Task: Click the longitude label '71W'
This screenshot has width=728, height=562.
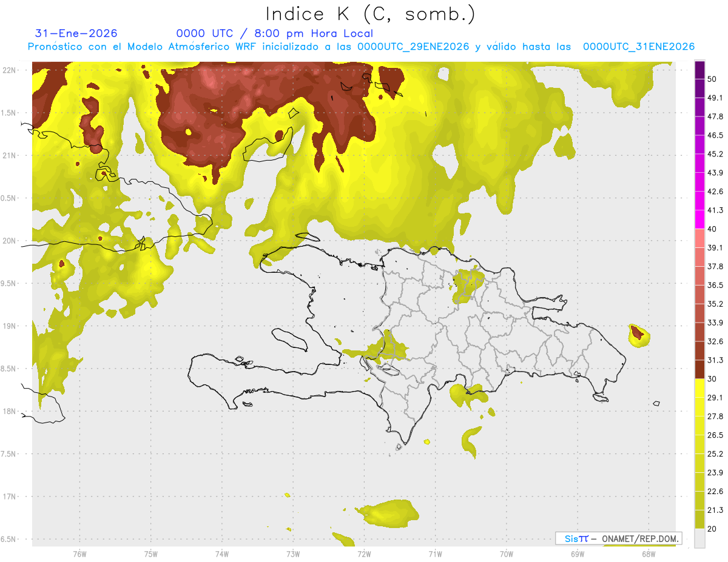Action: (435, 554)
